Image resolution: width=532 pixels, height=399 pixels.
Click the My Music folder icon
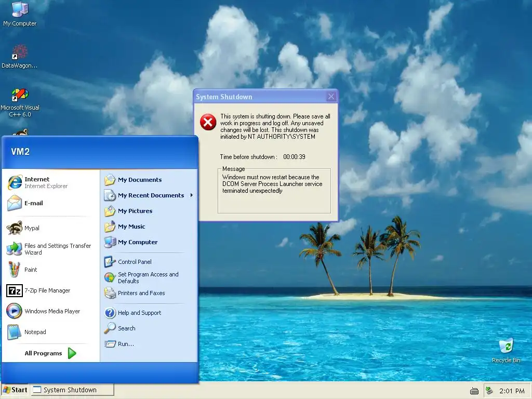110,227
